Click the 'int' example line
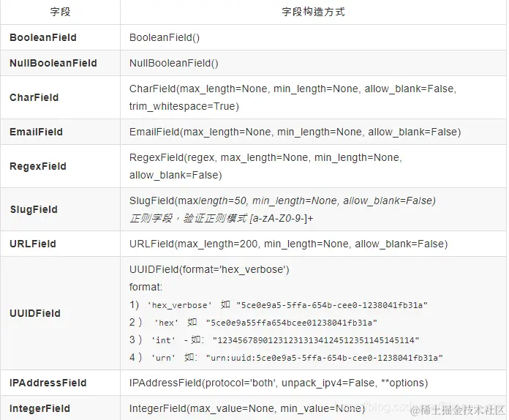The height and width of the screenshot is (420, 509). coord(274,340)
